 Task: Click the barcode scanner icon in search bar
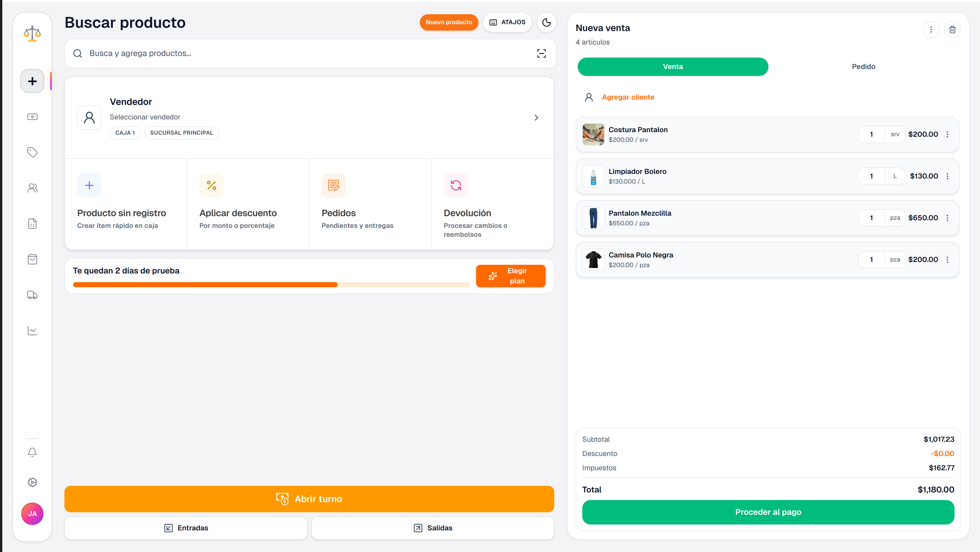pos(541,54)
